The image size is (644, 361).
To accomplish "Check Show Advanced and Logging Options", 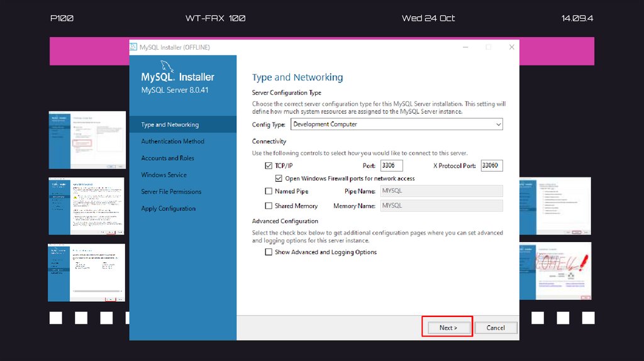I will click(x=269, y=252).
